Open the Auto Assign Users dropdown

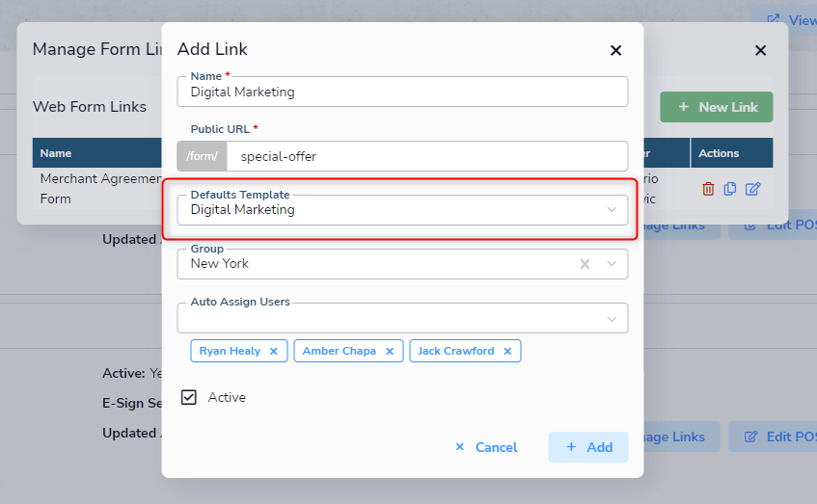tap(402, 318)
